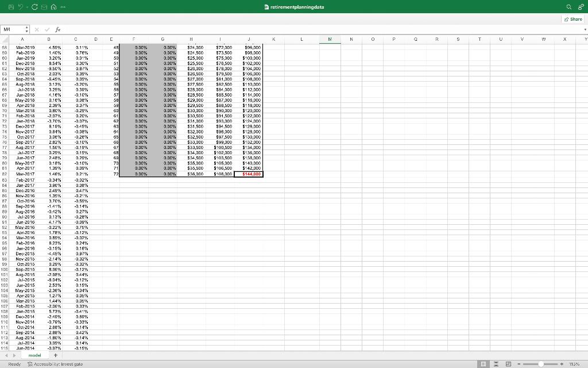Click the retirementplanningdata title
This screenshot has height=368, width=588.
coord(297,7)
